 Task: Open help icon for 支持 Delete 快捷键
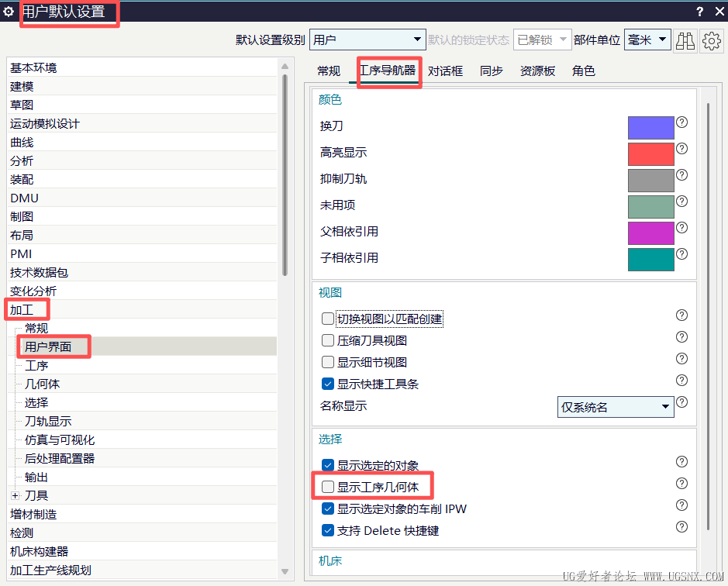[681, 526]
